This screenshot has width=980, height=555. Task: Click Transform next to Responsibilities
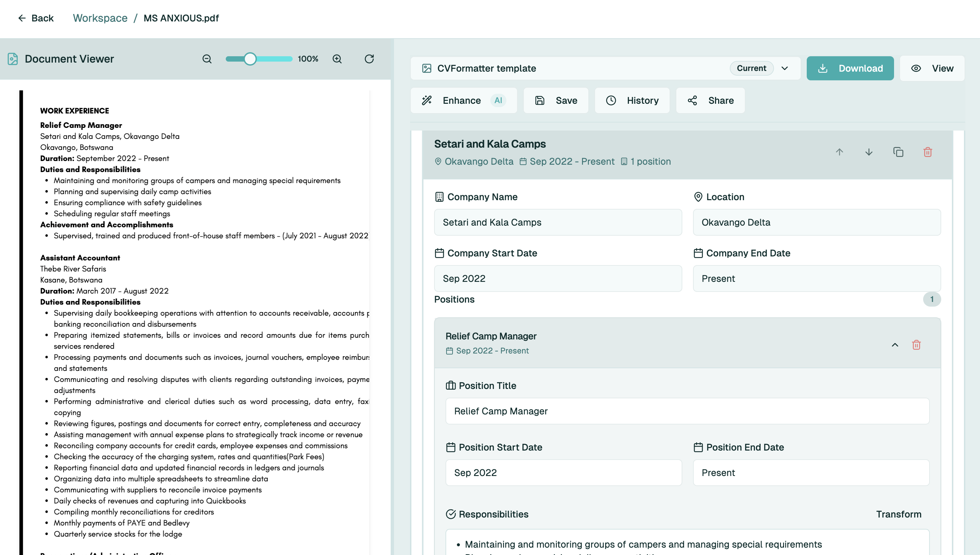(x=898, y=514)
